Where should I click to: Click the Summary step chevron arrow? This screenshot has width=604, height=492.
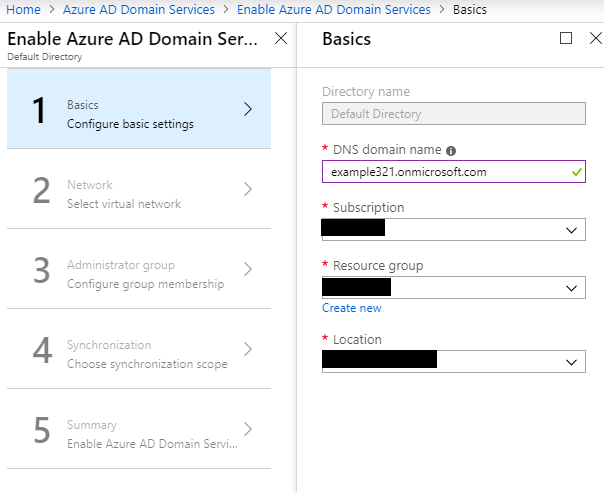(x=248, y=429)
